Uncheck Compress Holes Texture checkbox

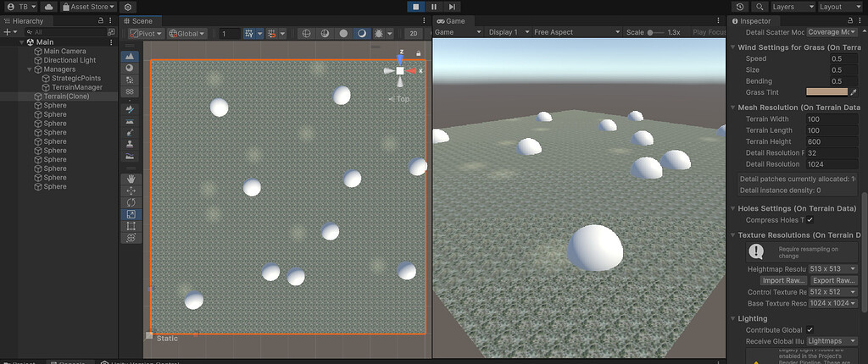pyautogui.click(x=810, y=220)
